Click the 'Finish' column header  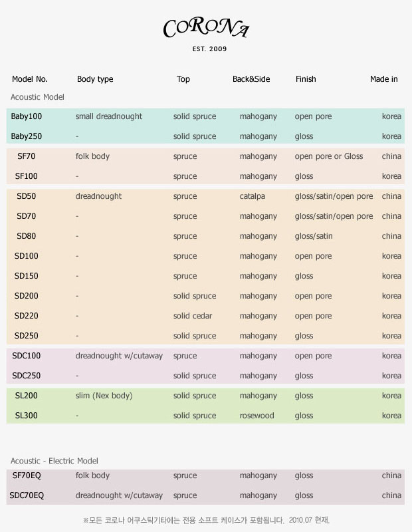coord(306,79)
